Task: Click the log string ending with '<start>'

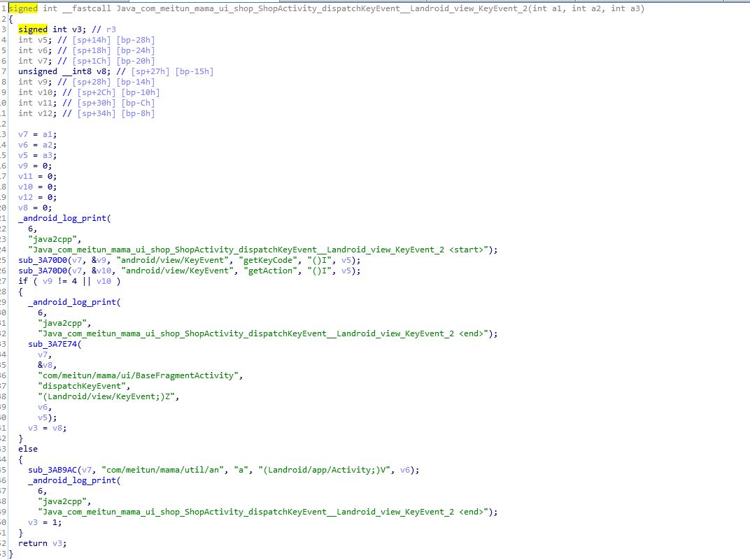Action: pyautogui.click(x=257, y=250)
